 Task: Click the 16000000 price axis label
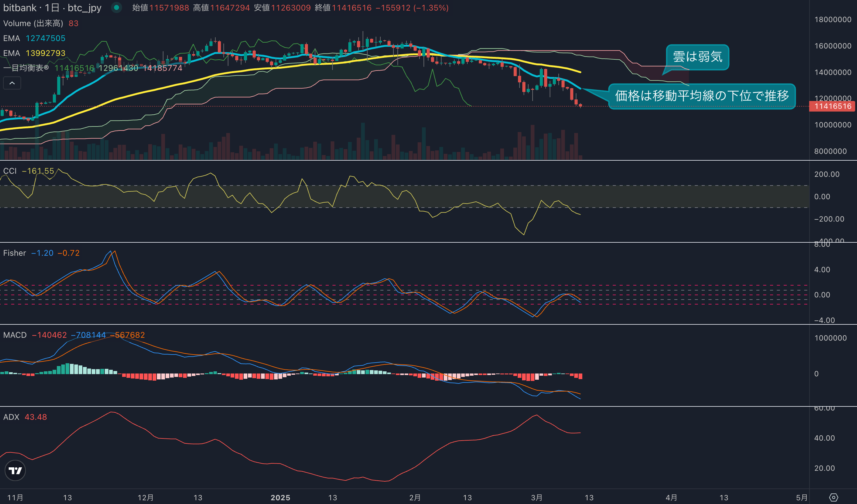pyautogui.click(x=832, y=46)
